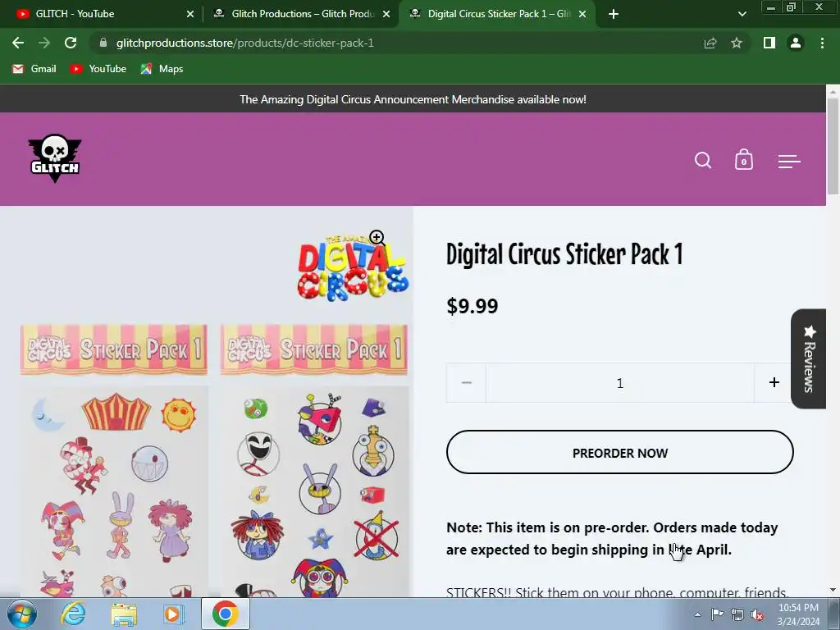Click the quantity input field
This screenshot has width=840, height=630.
pos(620,382)
